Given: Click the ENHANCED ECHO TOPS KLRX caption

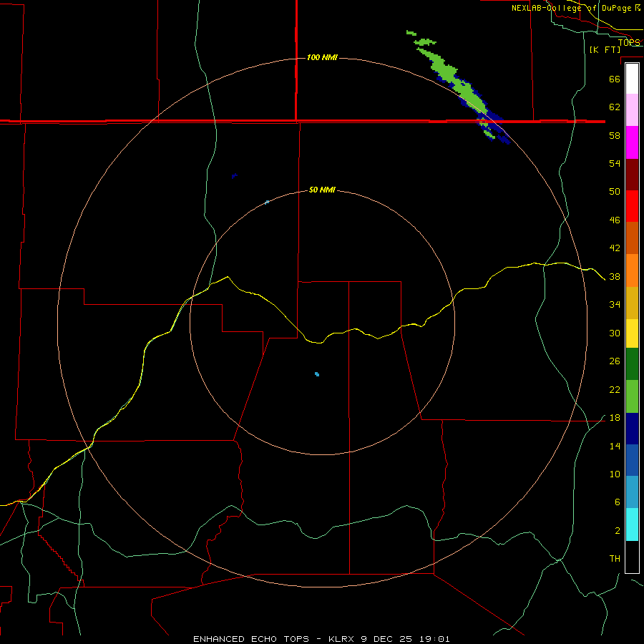Looking at the screenshot, I should coord(321,639).
